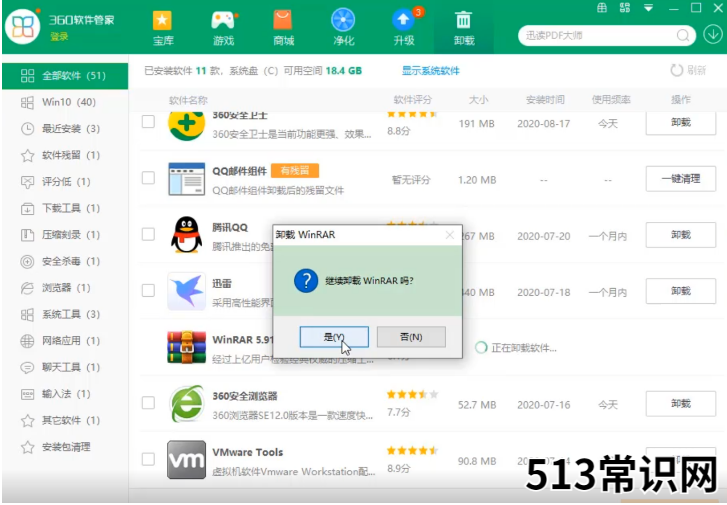This screenshot has height=505, width=727.
Task: Click the 360软件管家 logo
Action: 22,26
